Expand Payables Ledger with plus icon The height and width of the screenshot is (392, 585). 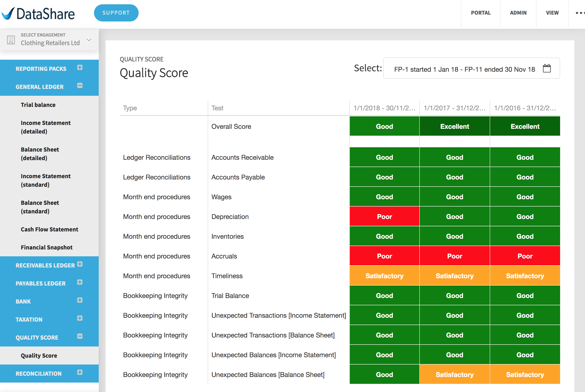pos(80,282)
